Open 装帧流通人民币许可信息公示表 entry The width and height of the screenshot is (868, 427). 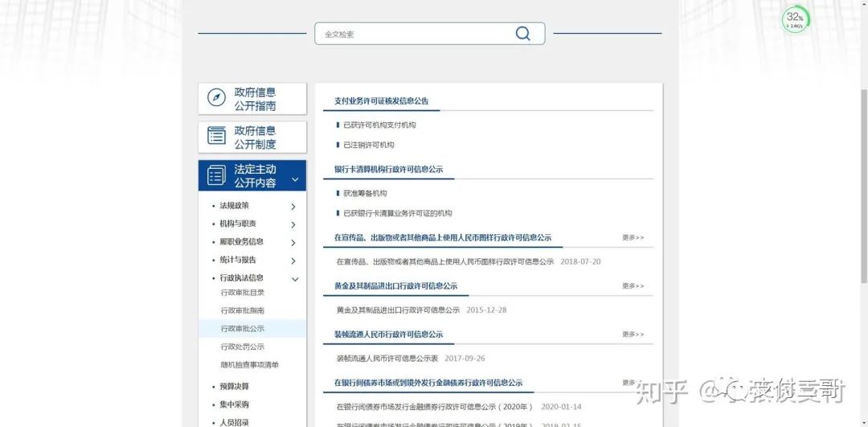tap(387, 359)
